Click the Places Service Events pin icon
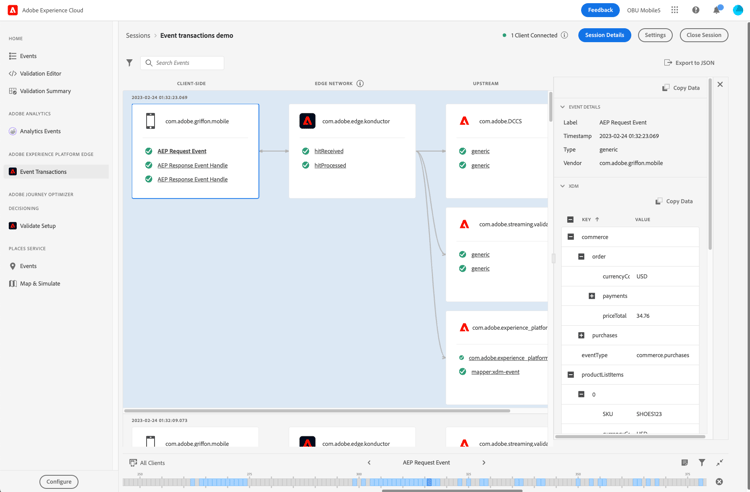 13,266
